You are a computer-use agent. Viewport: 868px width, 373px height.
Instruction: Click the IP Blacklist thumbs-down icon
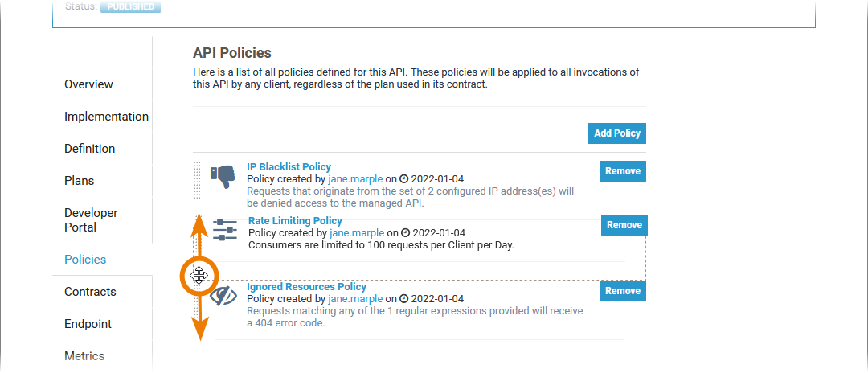pos(221,177)
